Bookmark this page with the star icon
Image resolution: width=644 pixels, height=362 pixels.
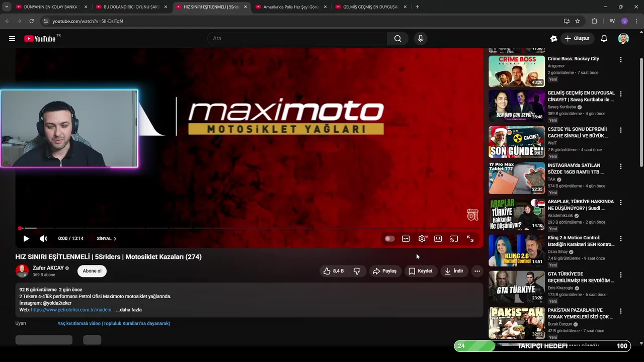point(578,21)
